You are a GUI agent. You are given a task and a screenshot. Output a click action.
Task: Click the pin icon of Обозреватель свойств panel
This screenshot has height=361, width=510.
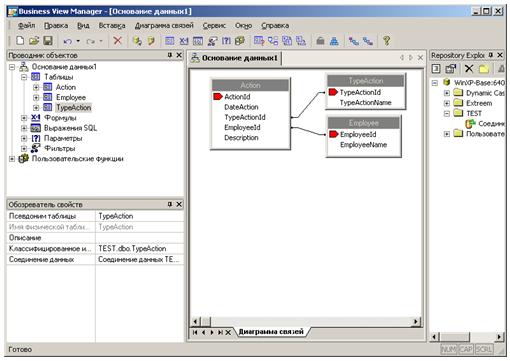click(170, 204)
